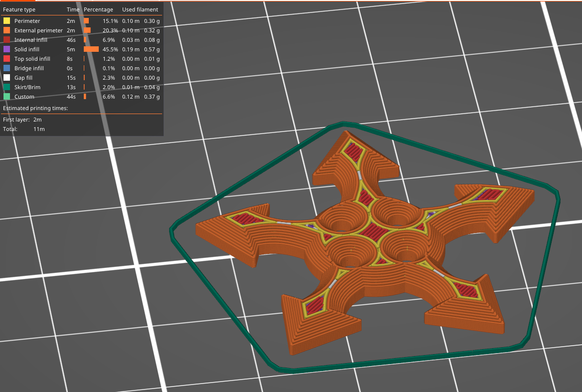This screenshot has width=582, height=392.
Task: Click the 20.3% External perimeter percentage
Action: tap(110, 30)
